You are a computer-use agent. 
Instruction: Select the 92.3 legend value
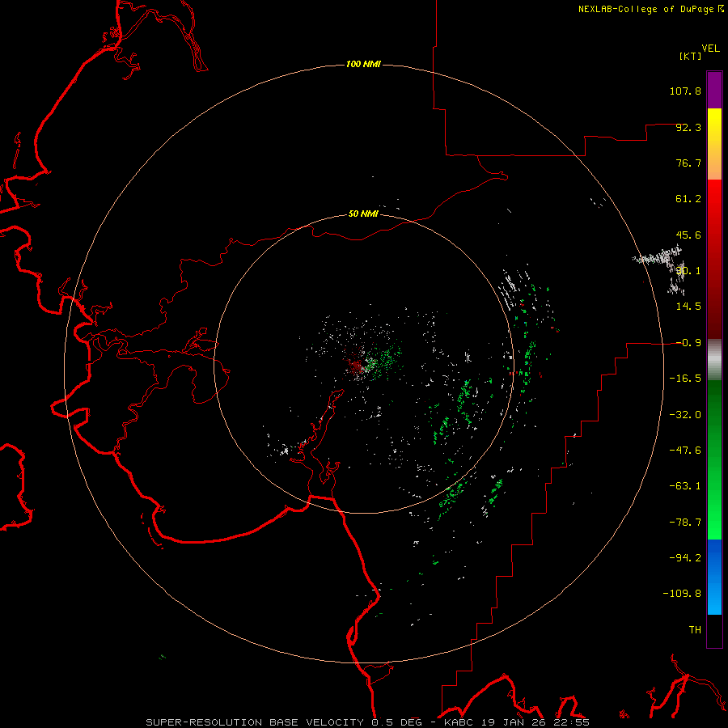[x=688, y=127]
